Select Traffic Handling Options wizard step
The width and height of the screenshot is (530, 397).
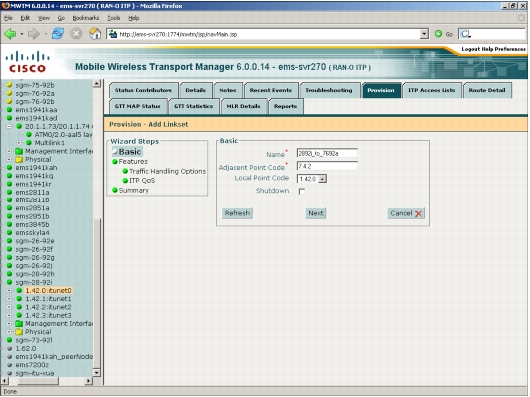pos(167,171)
